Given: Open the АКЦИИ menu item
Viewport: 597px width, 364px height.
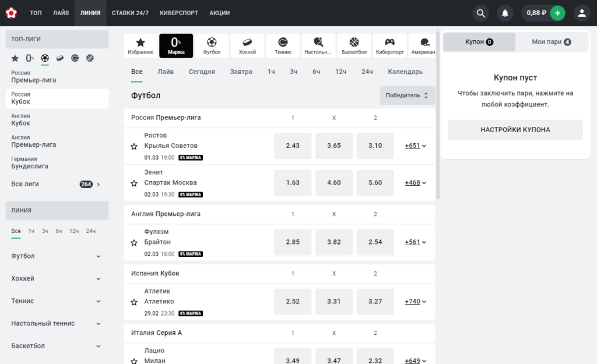Looking at the screenshot, I should coord(220,13).
